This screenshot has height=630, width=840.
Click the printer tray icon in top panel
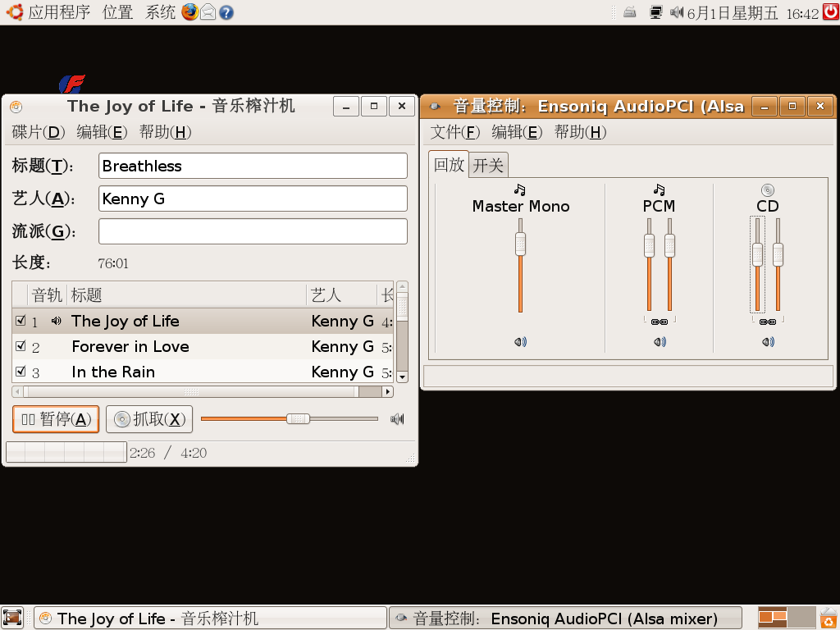[630, 11]
